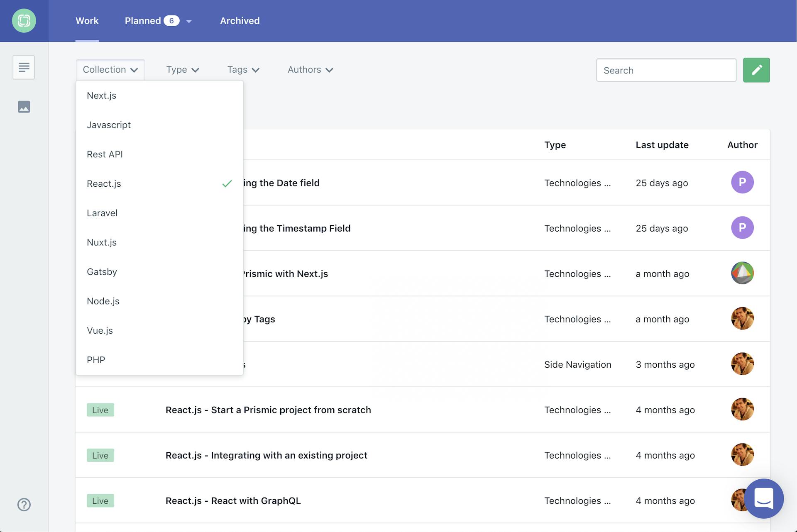
Task: Switch to the Archived tab
Action: 240,21
